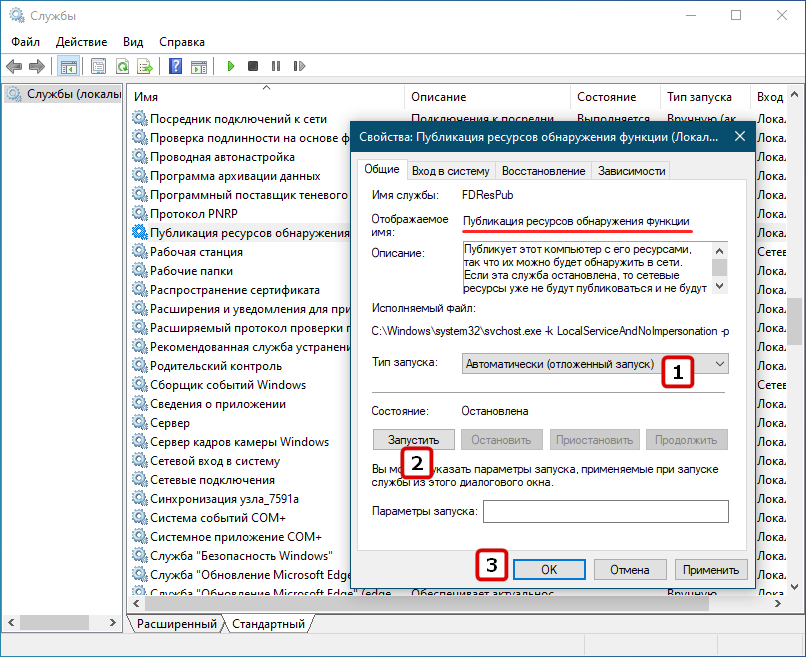Switch to the Восстановление tab

click(x=543, y=171)
